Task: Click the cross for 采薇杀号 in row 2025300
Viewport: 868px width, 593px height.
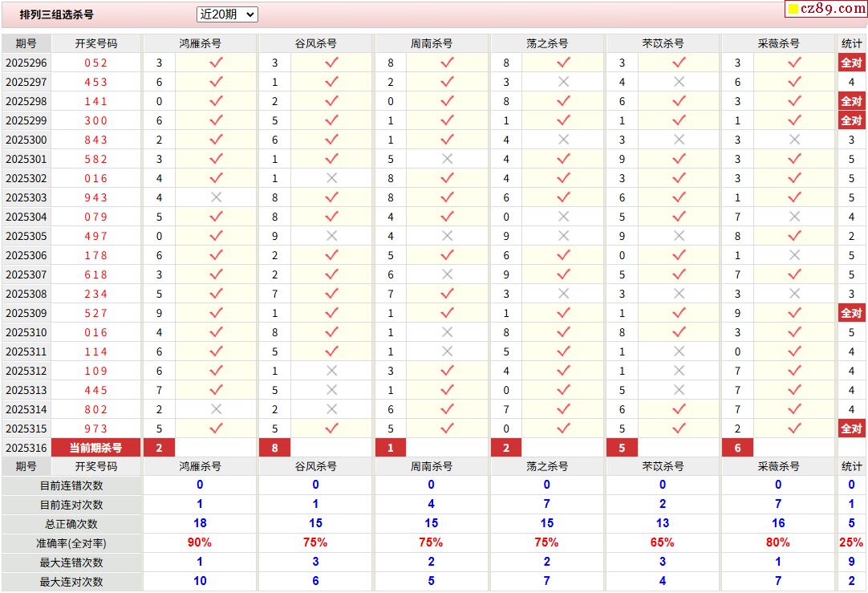Action: pyautogui.click(x=794, y=140)
